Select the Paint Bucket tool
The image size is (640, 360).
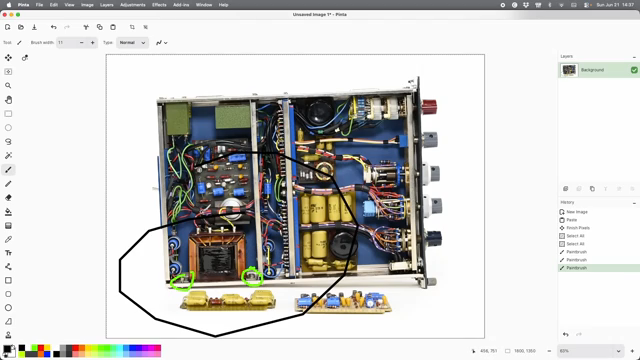[x=8, y=211]
